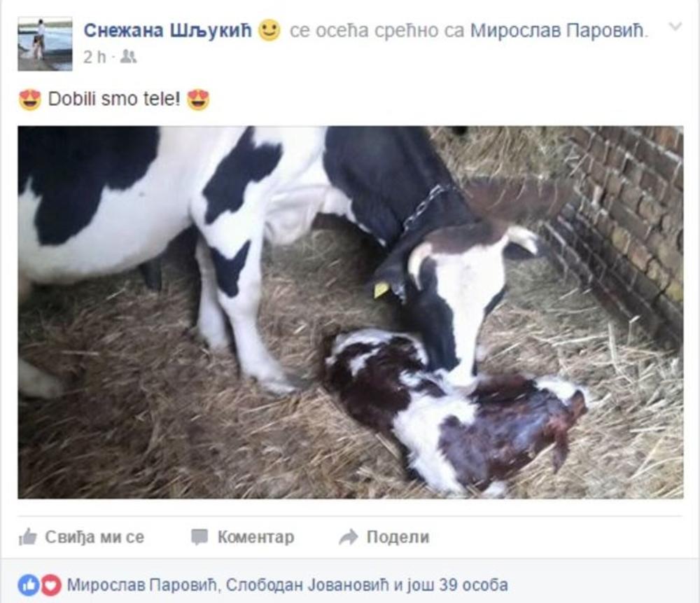Viewport: 700px width, 603px height.
Task: Open tagged Мирослав Паровић in post header
Action: (557, 30)
